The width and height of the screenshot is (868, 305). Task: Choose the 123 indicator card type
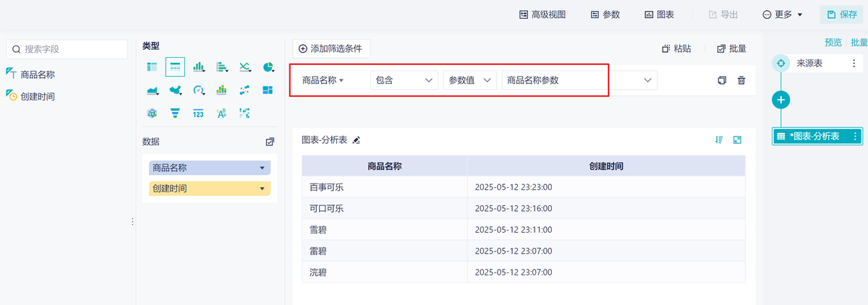tap(198, 113)
